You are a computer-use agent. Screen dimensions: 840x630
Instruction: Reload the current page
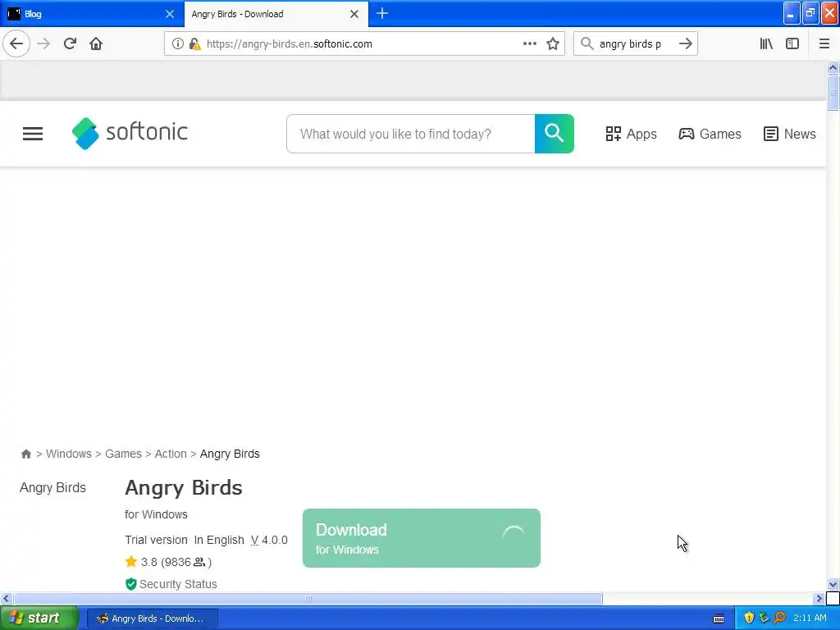(70, 43)
